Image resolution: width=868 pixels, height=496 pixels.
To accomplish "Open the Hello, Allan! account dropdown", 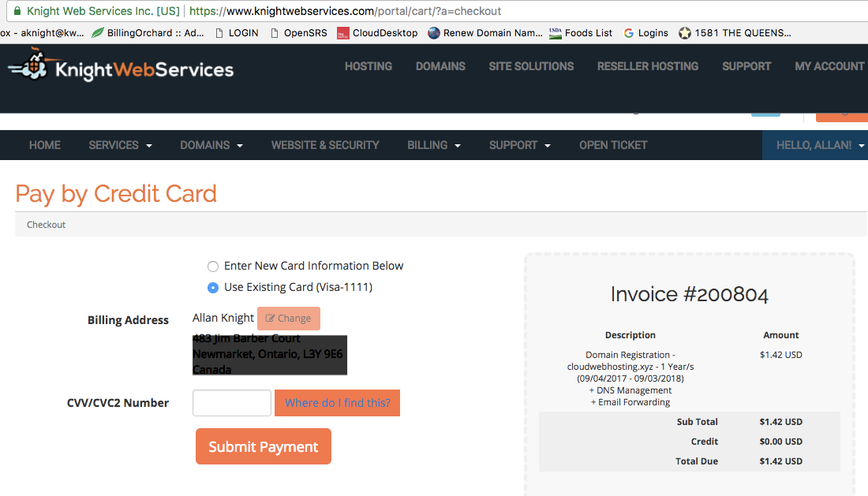I will [x=815, y=145].
